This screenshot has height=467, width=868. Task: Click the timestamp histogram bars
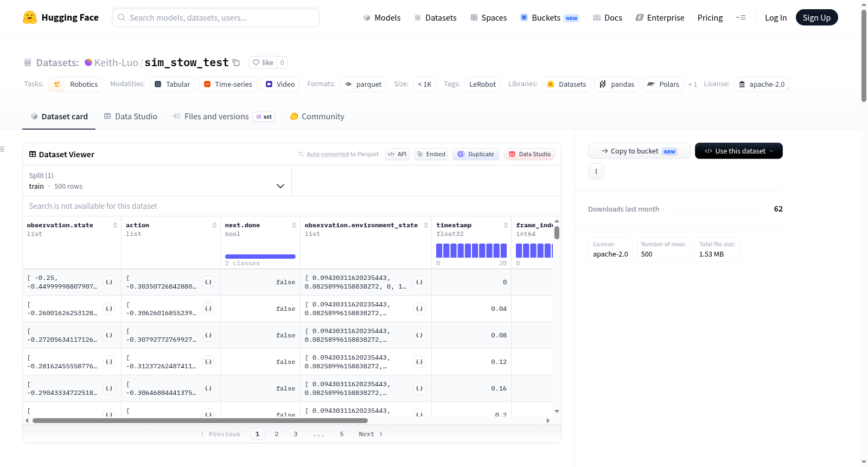(471, 250)
